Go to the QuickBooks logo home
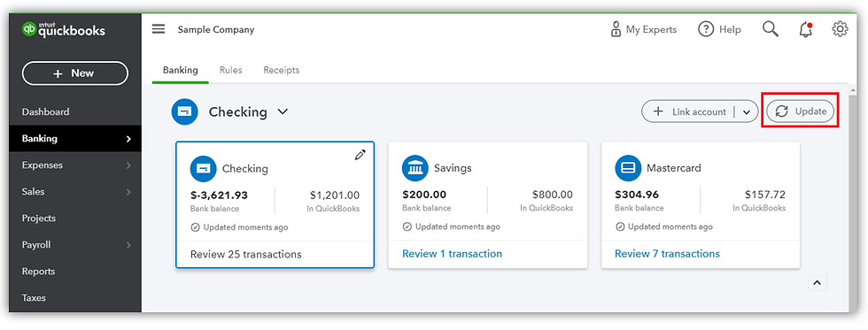The image size is (868, 330). tap(63, 29)
